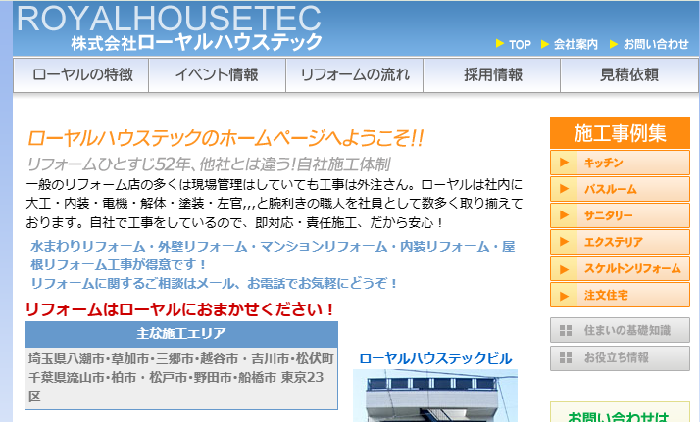
Task: Open 住まいの基礎知識 gray button
Action: click(620, 330)
